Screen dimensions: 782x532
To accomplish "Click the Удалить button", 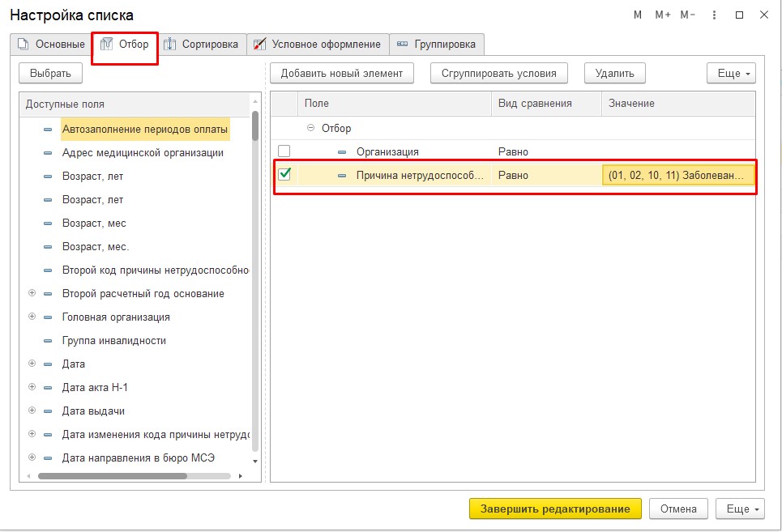I will pyautogui.click(x=614, y=74).
